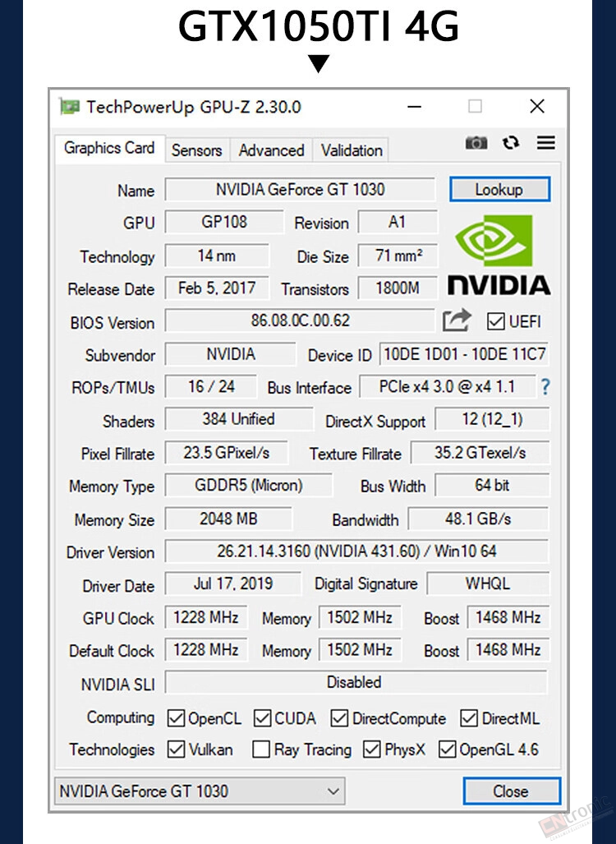616x844 pixels.
Task: Click the camera screenshot icon
Action: (x=476, y=143)
